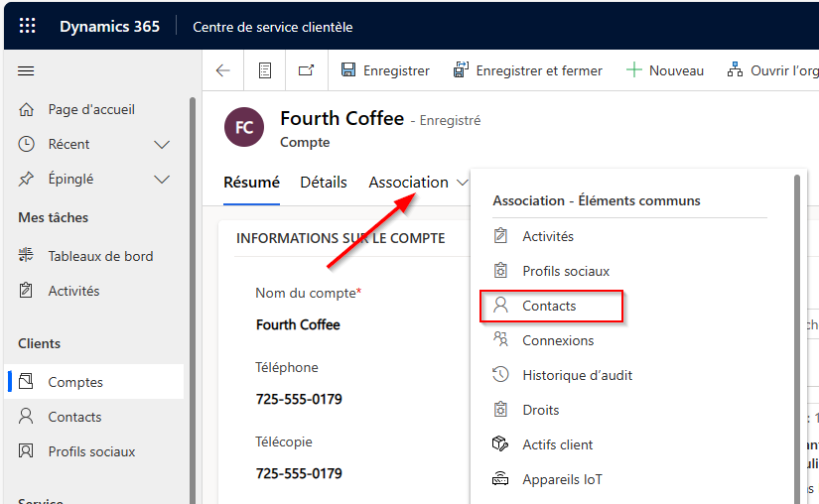Click the Tableaux de bord icon
Image resolution: width=819 pixels, height=504 pixels.
26,255
